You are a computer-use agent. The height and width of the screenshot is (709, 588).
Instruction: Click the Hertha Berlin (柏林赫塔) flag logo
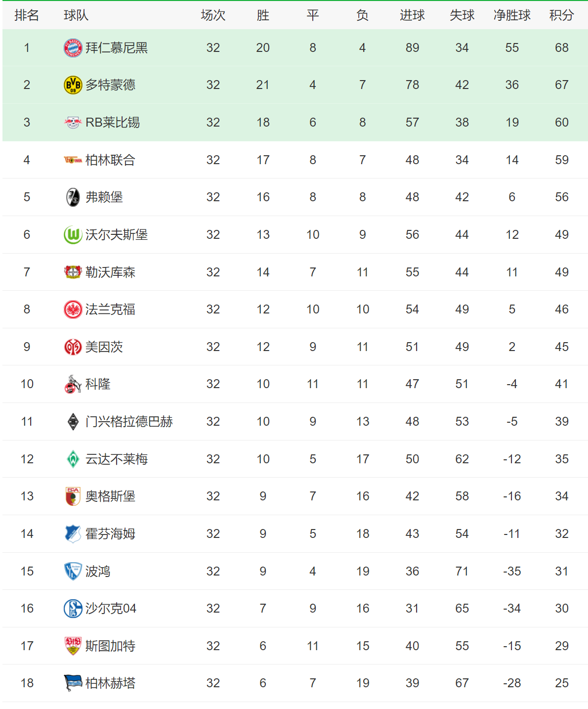coord(73,683)
